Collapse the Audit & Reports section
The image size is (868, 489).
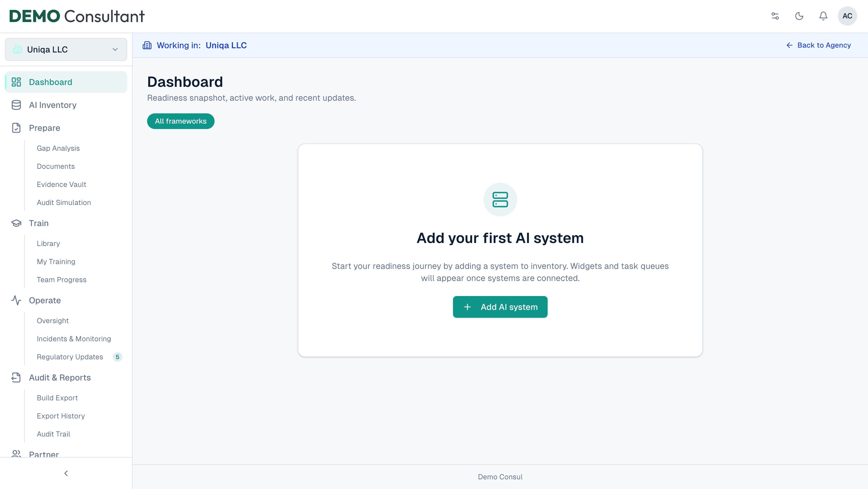tap(66, 377)
